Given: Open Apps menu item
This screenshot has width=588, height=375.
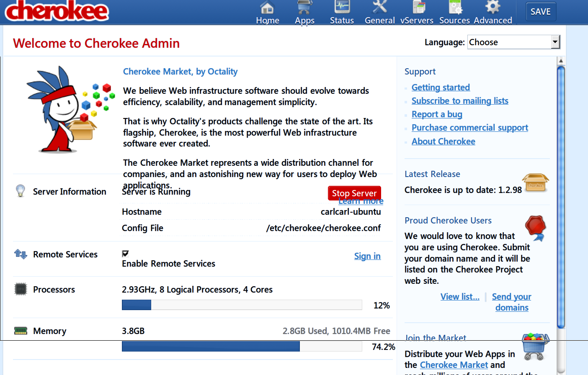Looking at the screenshot, I should 304,21.
